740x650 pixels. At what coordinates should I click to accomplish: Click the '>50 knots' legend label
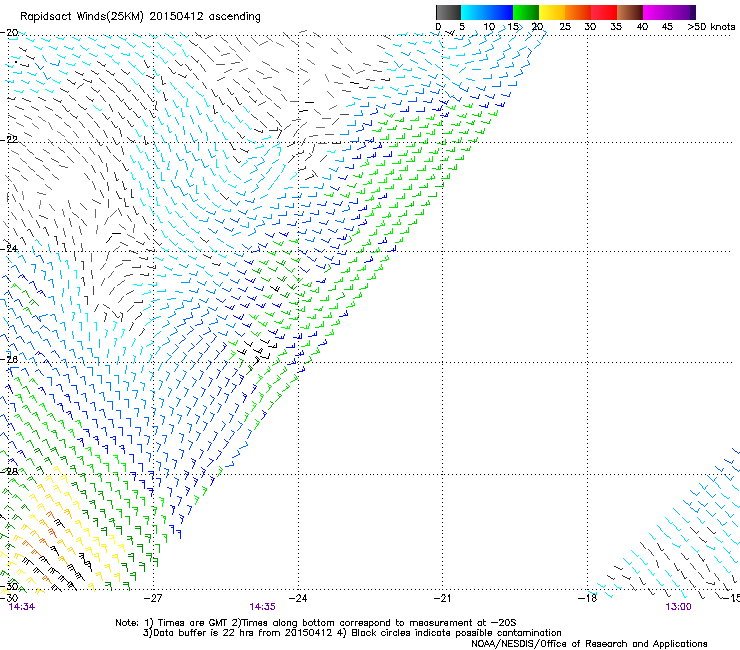click(x=711, y=27)
